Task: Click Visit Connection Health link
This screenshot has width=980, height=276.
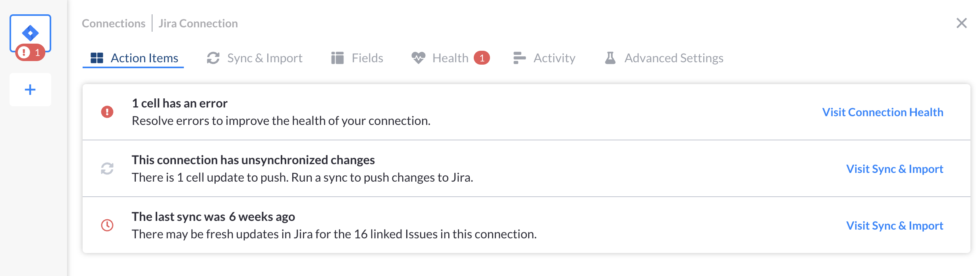Action: pyautogui.click(x=883, y=112)
